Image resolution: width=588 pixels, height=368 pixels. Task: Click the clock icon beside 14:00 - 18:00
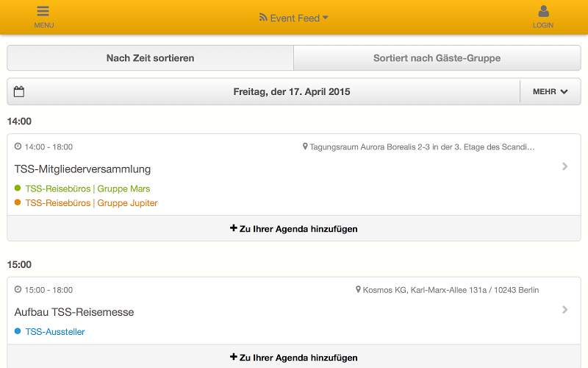pyautogui.click(x=18, y=146)
